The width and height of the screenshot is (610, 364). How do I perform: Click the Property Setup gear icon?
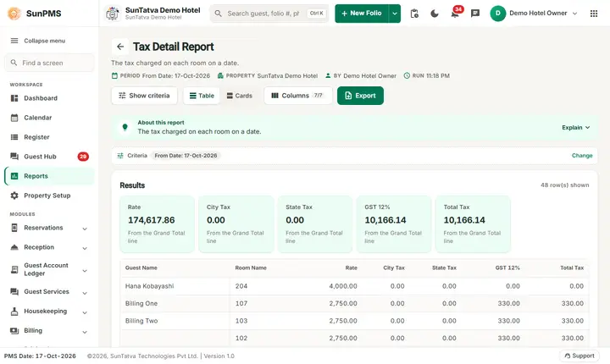14,196
